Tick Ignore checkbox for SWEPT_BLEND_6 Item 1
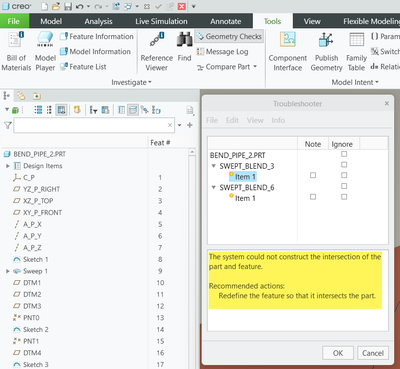Screen dimensions: 400x369 click(x=344, y=197)
